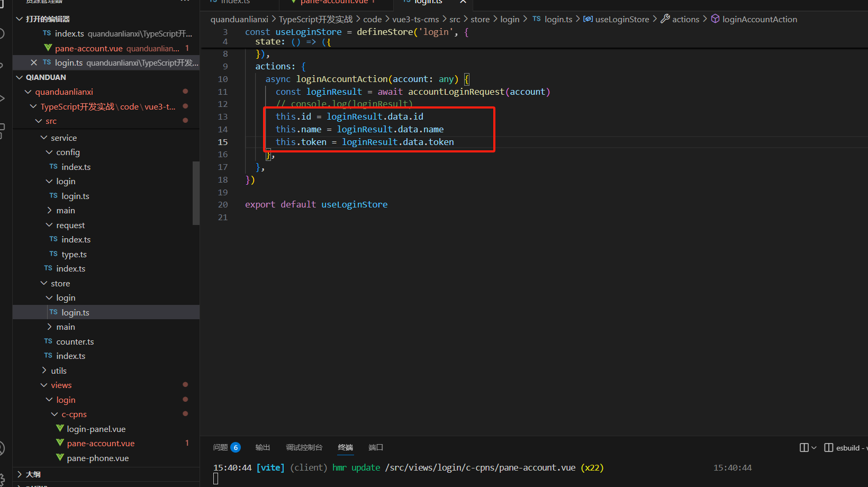
Task: Click line number 20 in the gutter
Action: click(x=223, y=205)
